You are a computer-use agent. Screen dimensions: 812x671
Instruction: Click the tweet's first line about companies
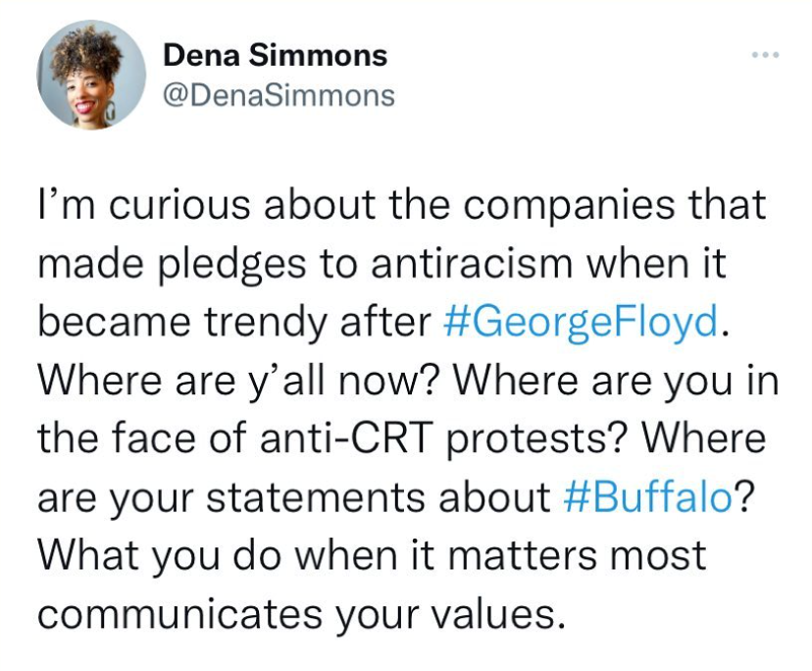click(x=402, y=205)
